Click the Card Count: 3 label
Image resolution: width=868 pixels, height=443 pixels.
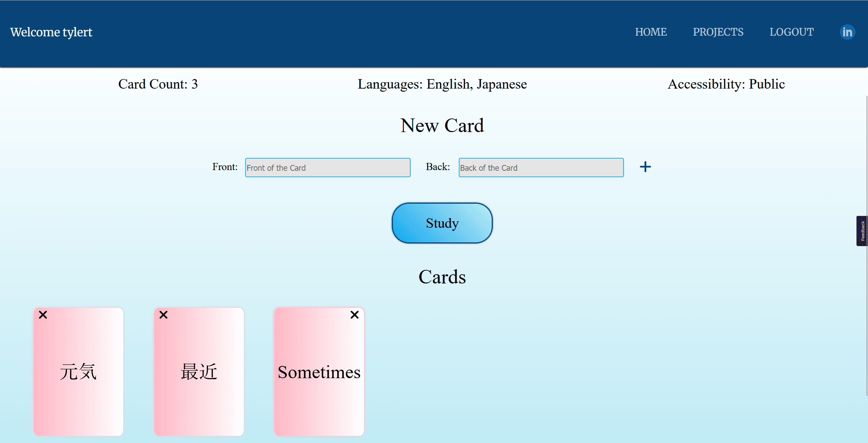tap(158, 84)
